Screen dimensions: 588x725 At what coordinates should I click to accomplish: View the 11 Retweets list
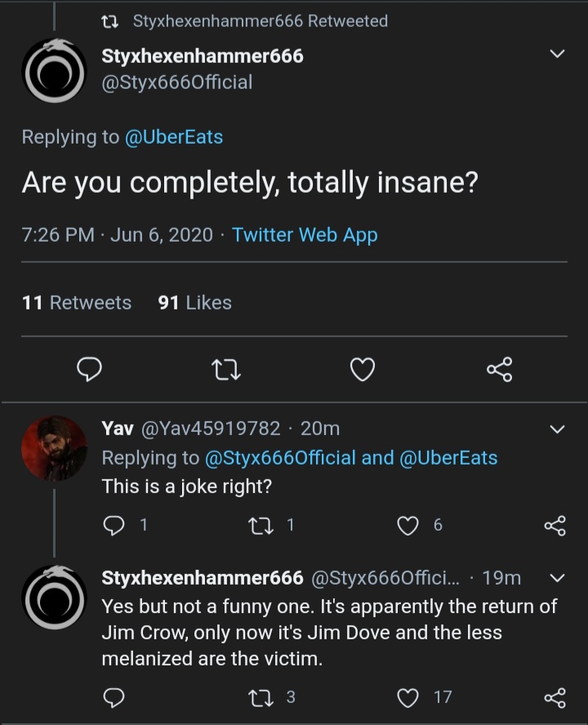(77, 302)
